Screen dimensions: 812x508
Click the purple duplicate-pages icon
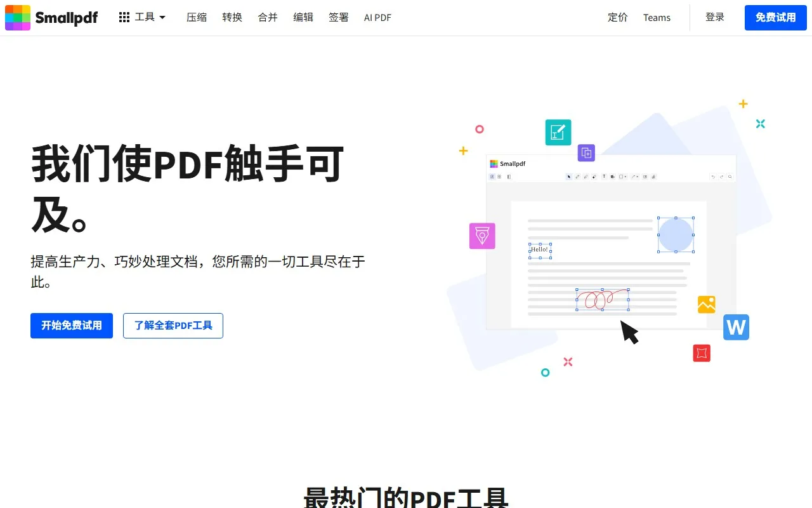coord(586,152)
